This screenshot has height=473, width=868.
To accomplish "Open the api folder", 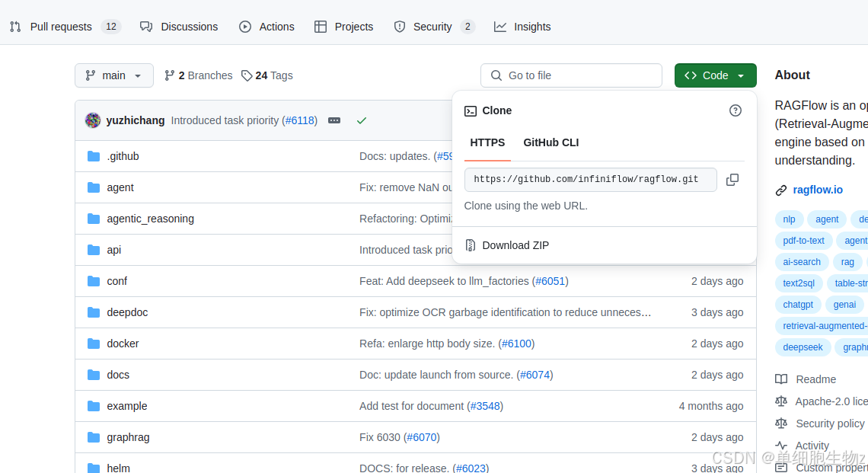I will click(x=114, y=250).
